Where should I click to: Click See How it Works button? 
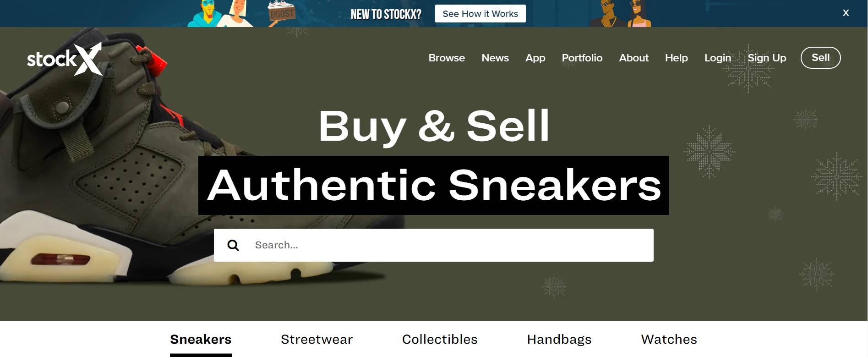[480, 14]
